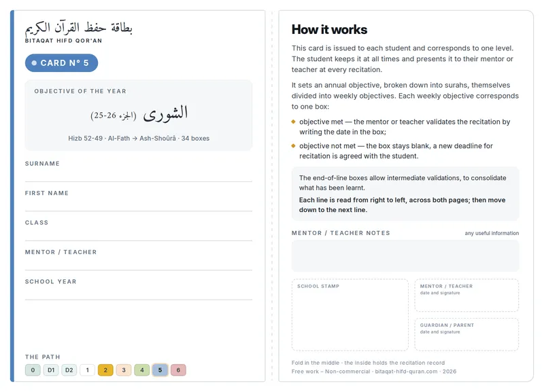This screenshot has width=544, height=392.
Task: Click the Guardian / Parent signature box
Action: point(466,334)
